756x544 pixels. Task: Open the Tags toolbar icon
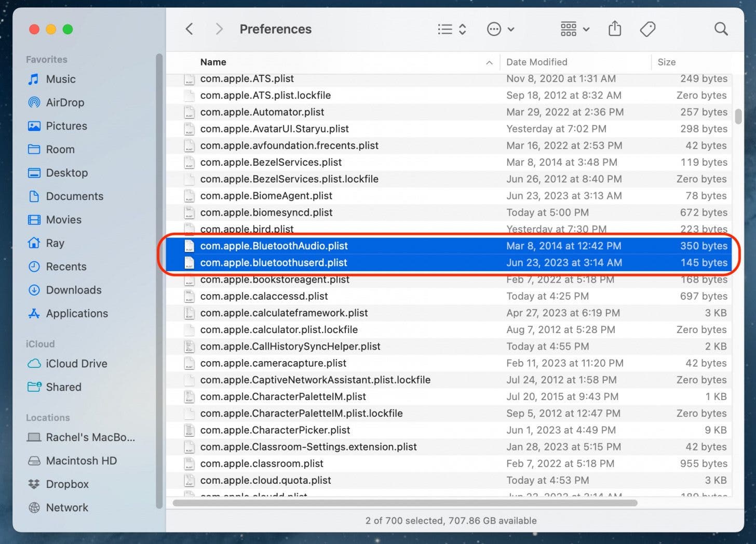(647, 29)
